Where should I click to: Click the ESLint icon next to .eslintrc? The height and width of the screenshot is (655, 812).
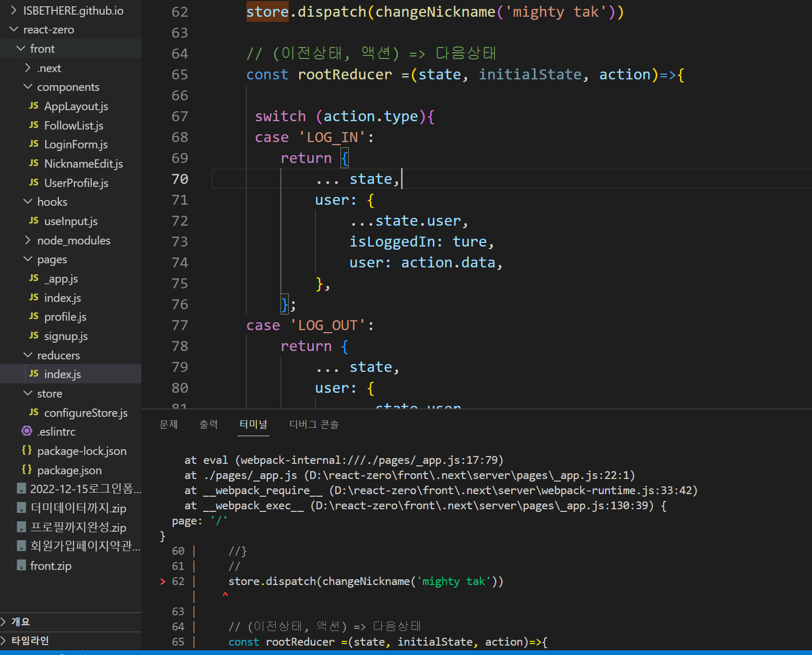pos(27,431)
